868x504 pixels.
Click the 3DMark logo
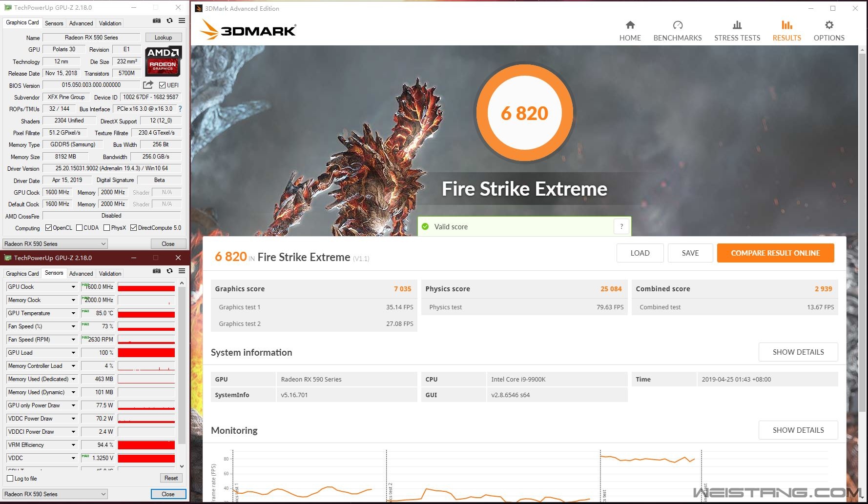[x=248, y=30]
